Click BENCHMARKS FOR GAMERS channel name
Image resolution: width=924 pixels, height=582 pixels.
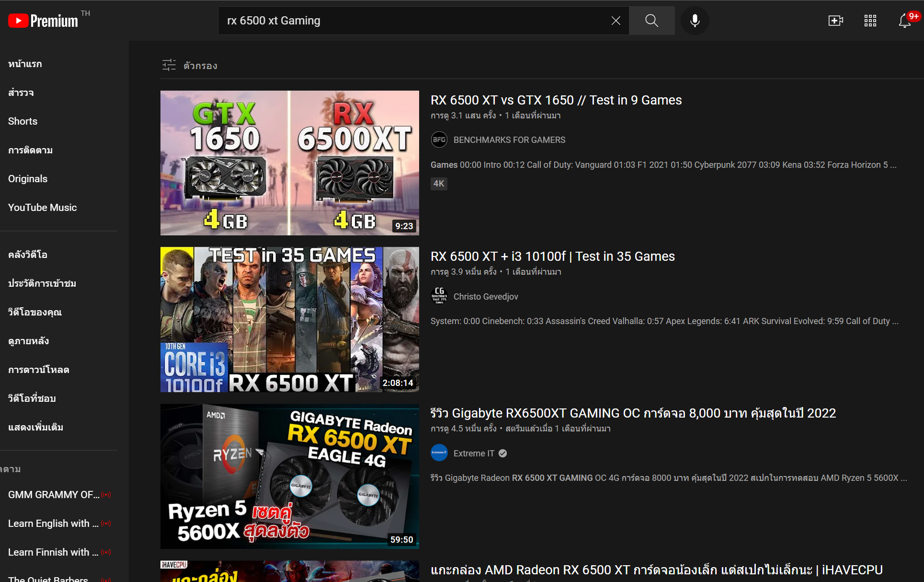(509, 140)
